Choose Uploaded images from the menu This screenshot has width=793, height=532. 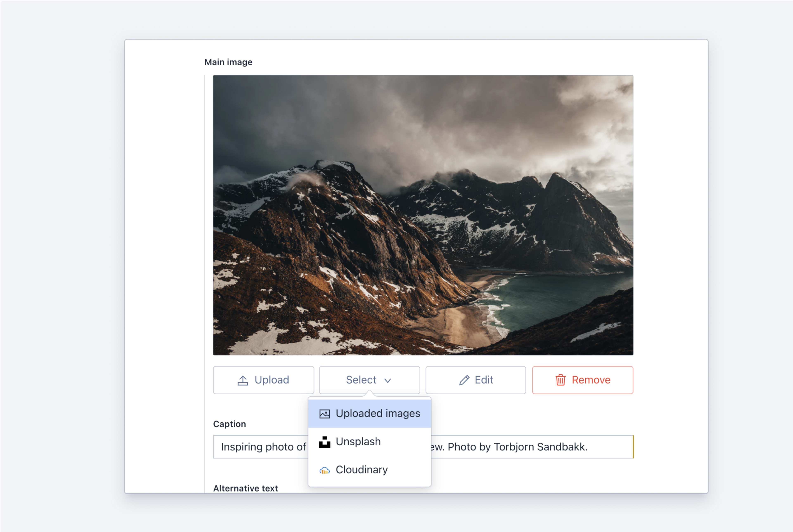378,414
